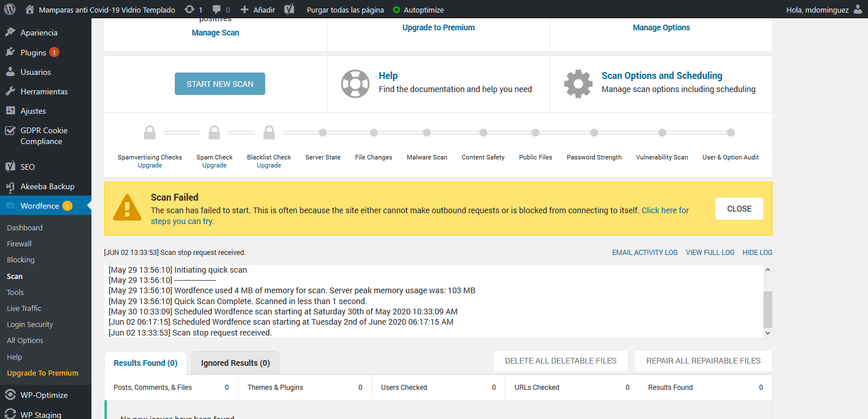The image size is (868, 419).
Task: Open Blocking in Wordfence submenu
Action: coord(21,260)
